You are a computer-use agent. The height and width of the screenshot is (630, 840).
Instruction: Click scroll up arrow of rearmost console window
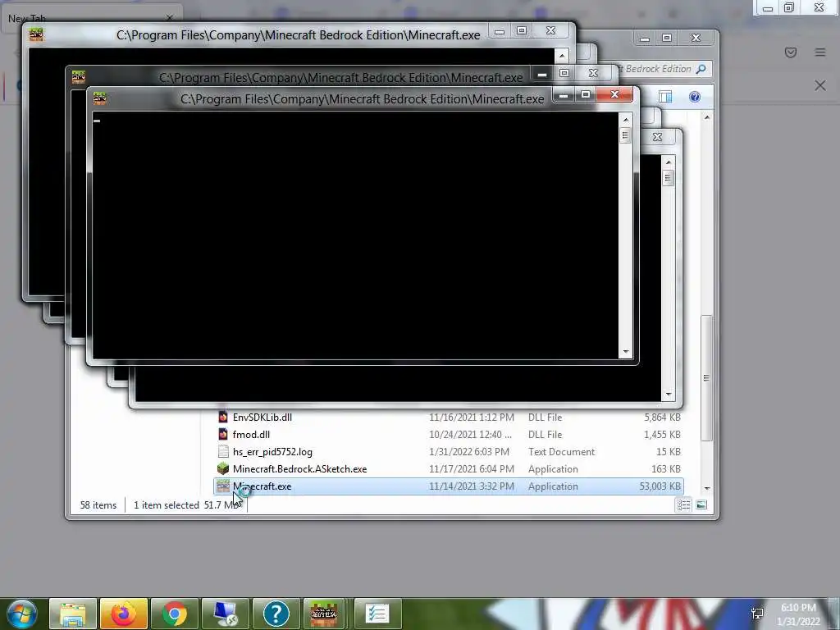click(561, 56)
